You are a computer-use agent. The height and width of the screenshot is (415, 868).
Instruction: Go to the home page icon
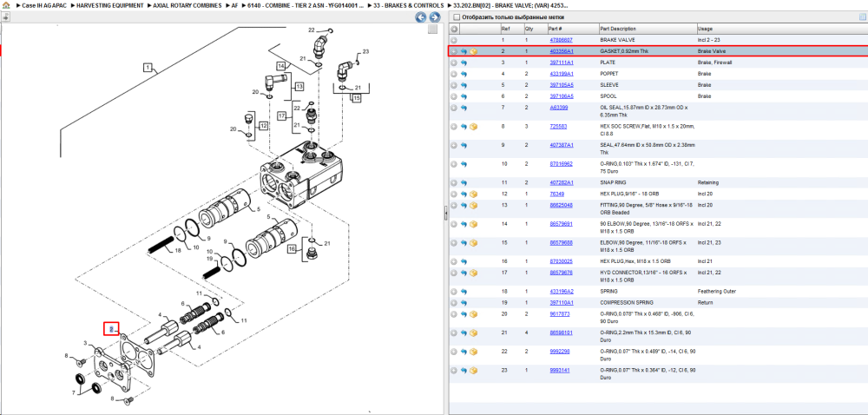pos(6,5)
